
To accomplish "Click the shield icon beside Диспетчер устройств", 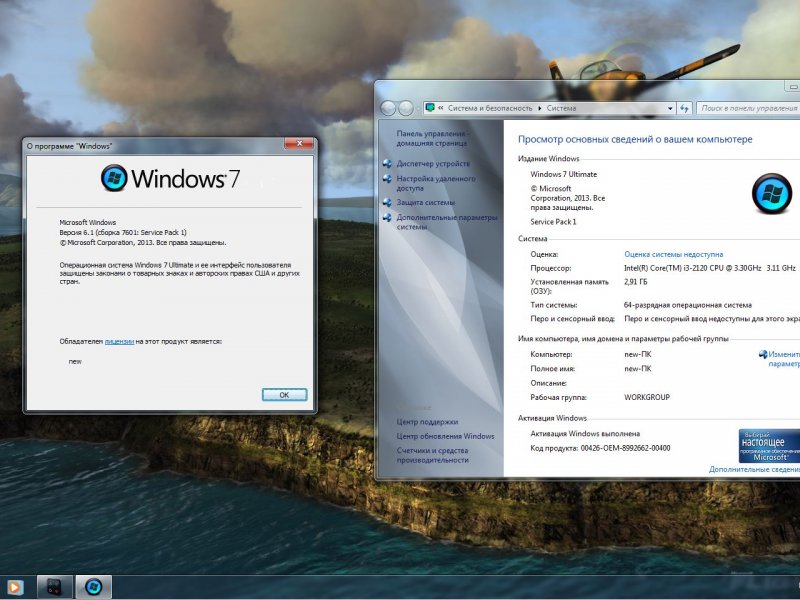I will pos(388,164).
